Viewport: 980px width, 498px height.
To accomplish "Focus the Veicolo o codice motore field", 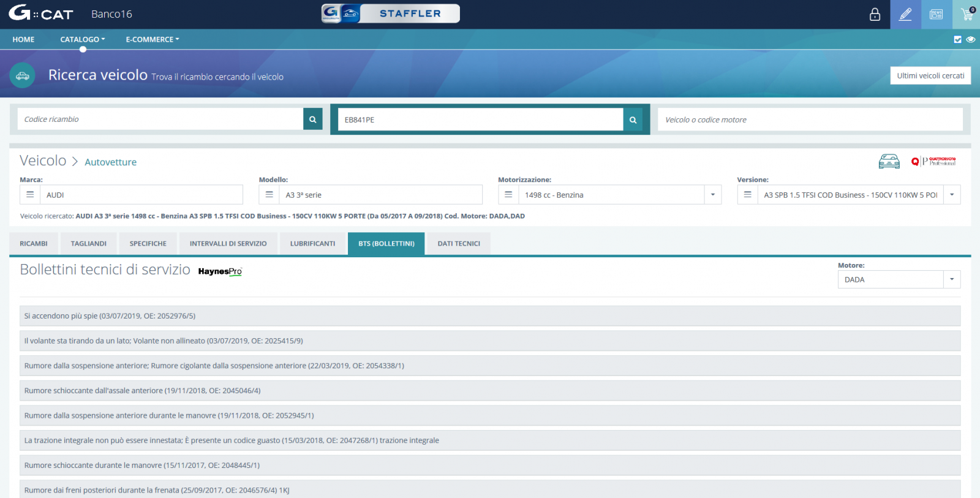I will tap(810, 120).
